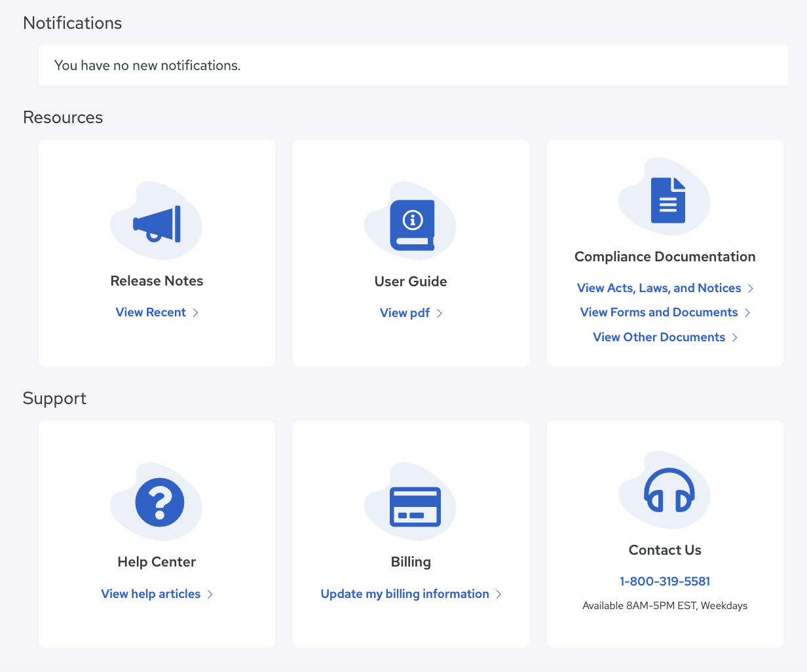The image size is (807, 672).
Task: Click chevron next to View pdf
Action: [x=440, y=314]
